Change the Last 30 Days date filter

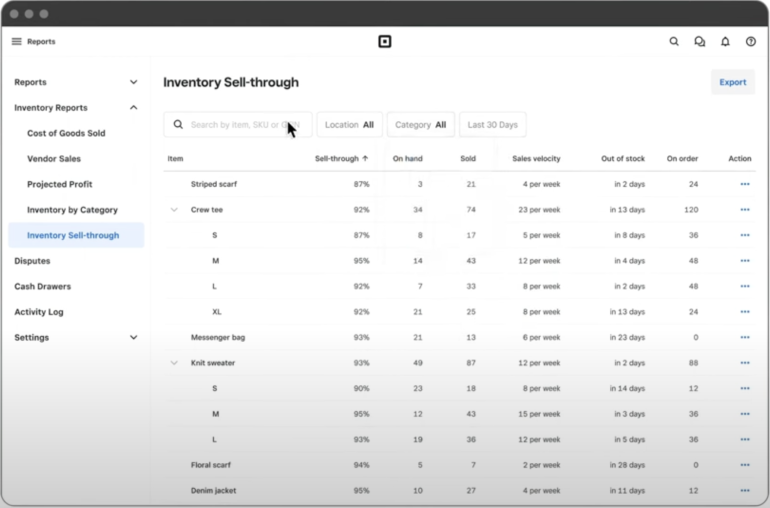pos(492,125)
